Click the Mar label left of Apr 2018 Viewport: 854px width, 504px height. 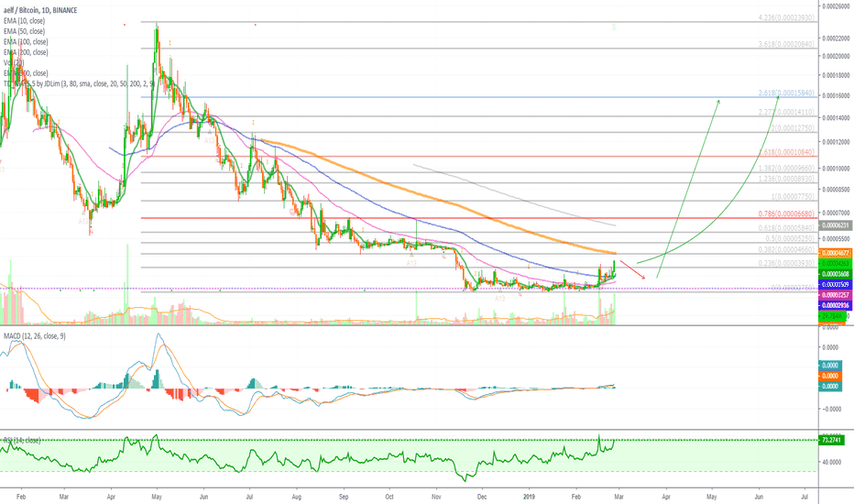pyautogui.click(x=64, y=497)
